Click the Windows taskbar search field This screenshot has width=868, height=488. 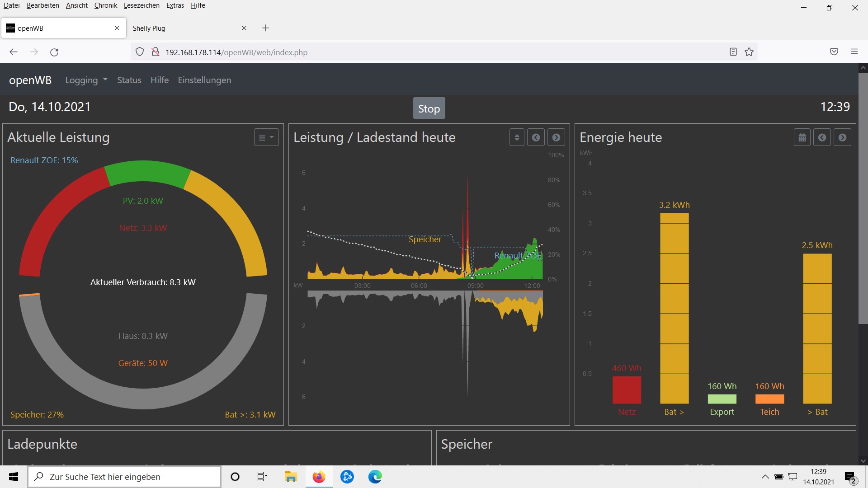[x=124, y=477]
